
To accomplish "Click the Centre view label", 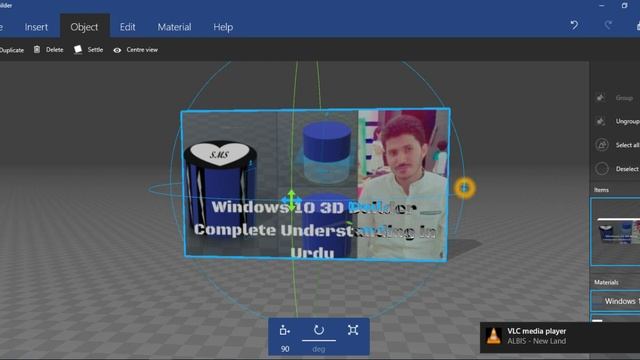I will click(x=142, y=50).
